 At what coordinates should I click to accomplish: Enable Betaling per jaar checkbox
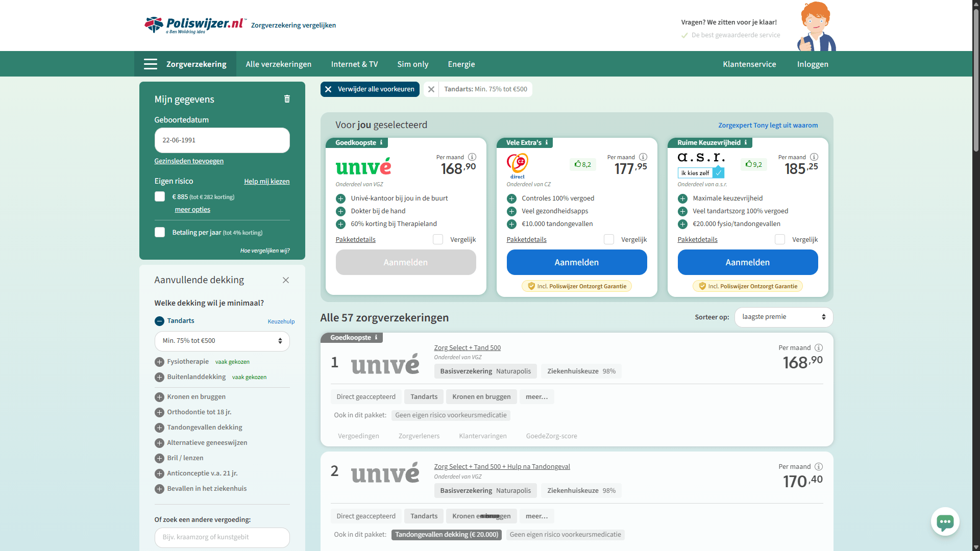click(160, 233)
